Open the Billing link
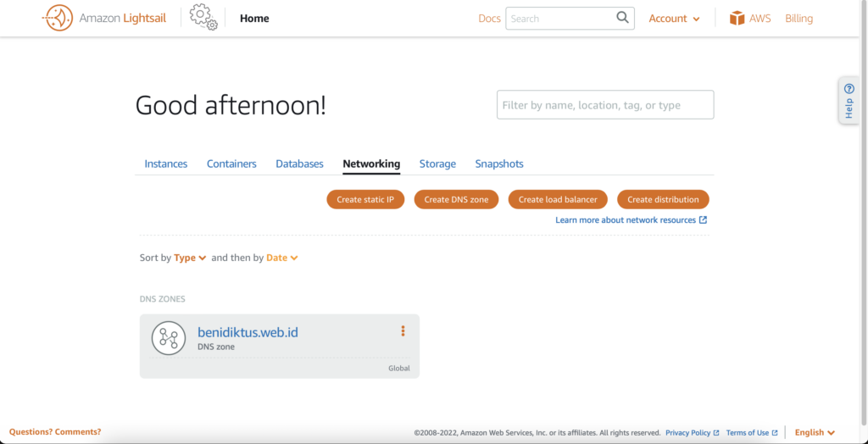 pos(798,19)
